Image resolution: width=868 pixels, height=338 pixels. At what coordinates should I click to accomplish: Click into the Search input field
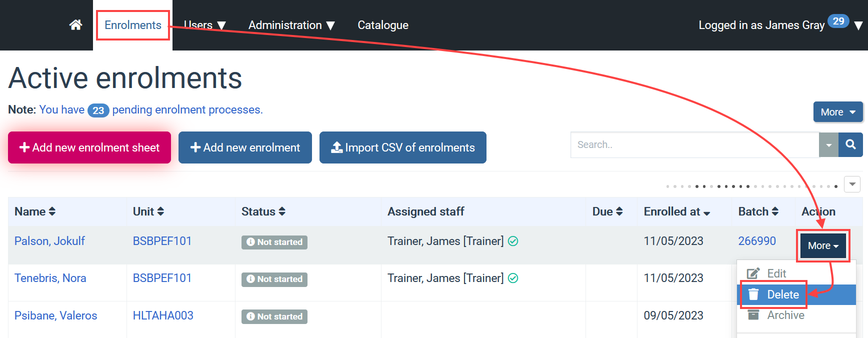pos(694,145)
